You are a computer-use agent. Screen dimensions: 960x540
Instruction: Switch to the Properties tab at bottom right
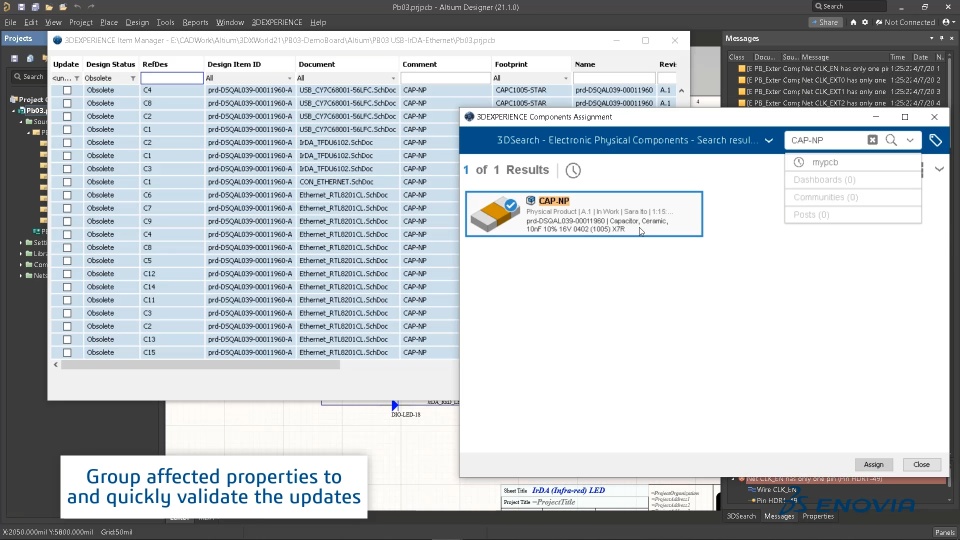818,516
